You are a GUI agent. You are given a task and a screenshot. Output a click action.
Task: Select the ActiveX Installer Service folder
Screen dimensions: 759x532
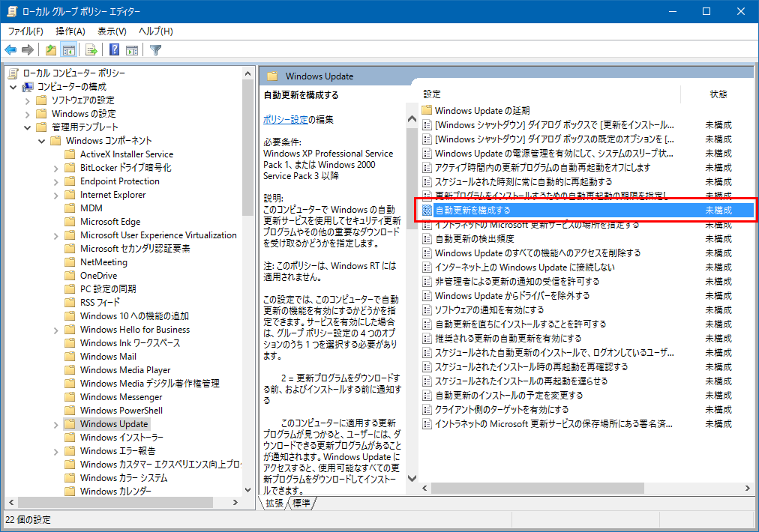click(126, 154)
